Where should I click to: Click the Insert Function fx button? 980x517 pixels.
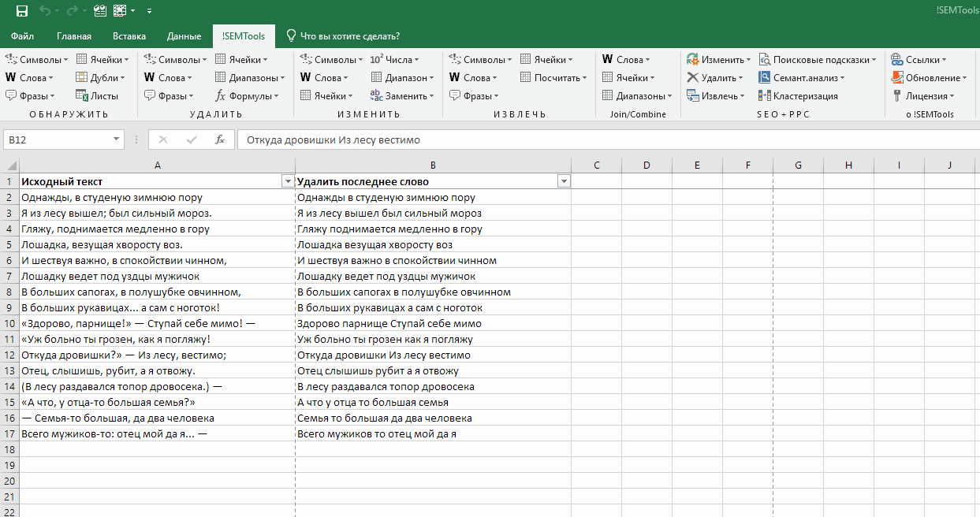pos(220,139)
